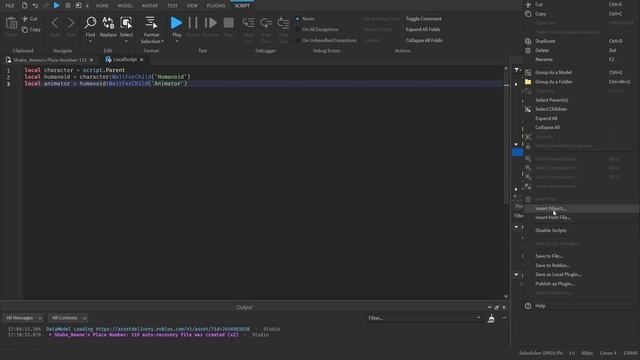
Task: Open the Find dropdown arrow
Action: (x=90, y=41)
